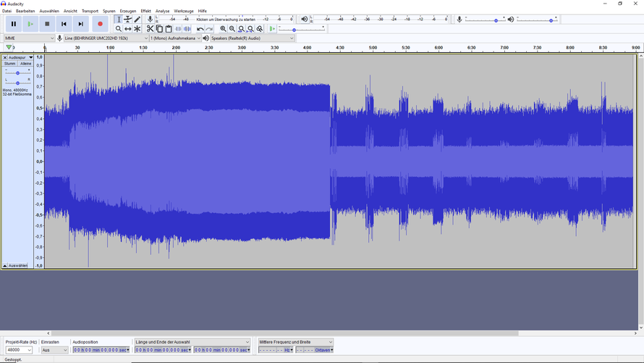Undo the last action
This screenshot has height=363, width=644.
point(200,29)
